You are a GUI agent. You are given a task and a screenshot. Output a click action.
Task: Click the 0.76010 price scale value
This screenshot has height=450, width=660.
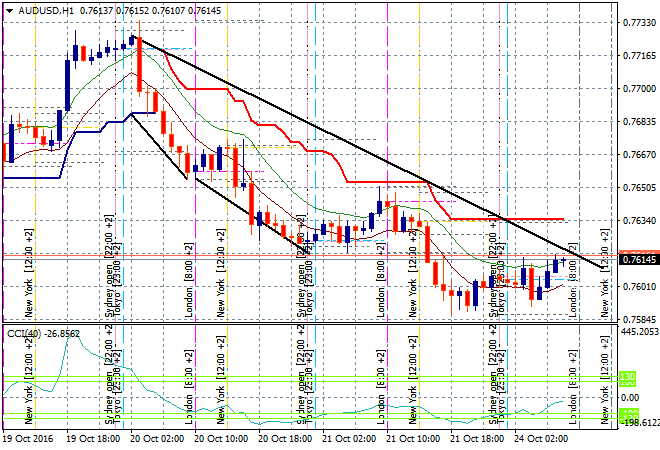(639, 287)
